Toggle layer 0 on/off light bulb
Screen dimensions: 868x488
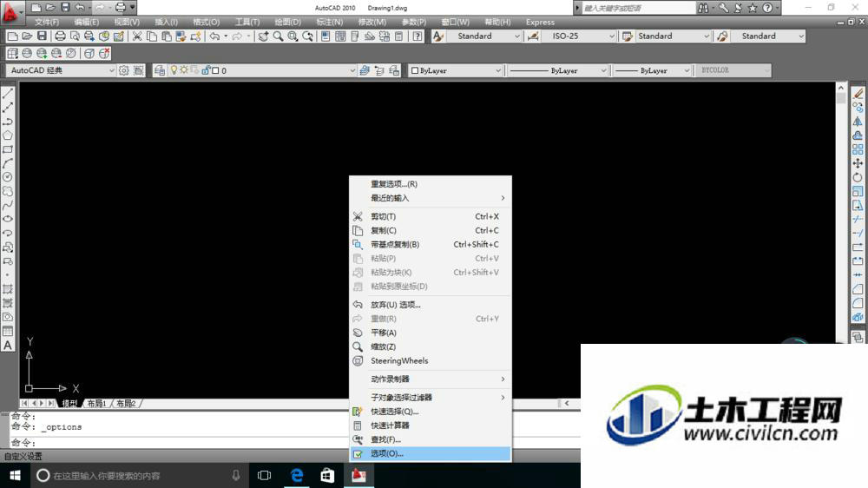[x=174, y=70]
